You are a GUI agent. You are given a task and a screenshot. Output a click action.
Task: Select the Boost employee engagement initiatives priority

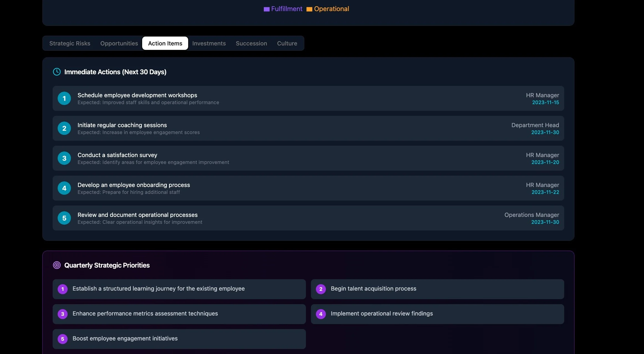click(125, 338)
